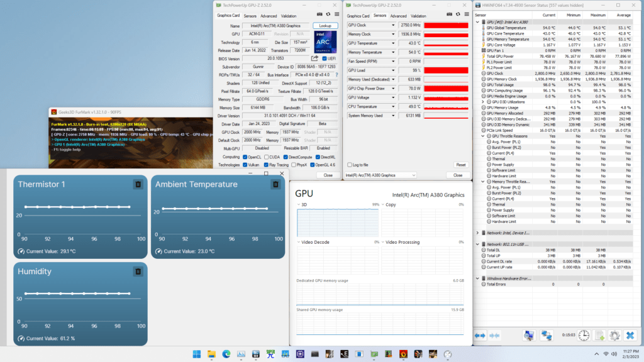
Task: Click HWiNFO blue X close sensors icon
Action: 630,336
